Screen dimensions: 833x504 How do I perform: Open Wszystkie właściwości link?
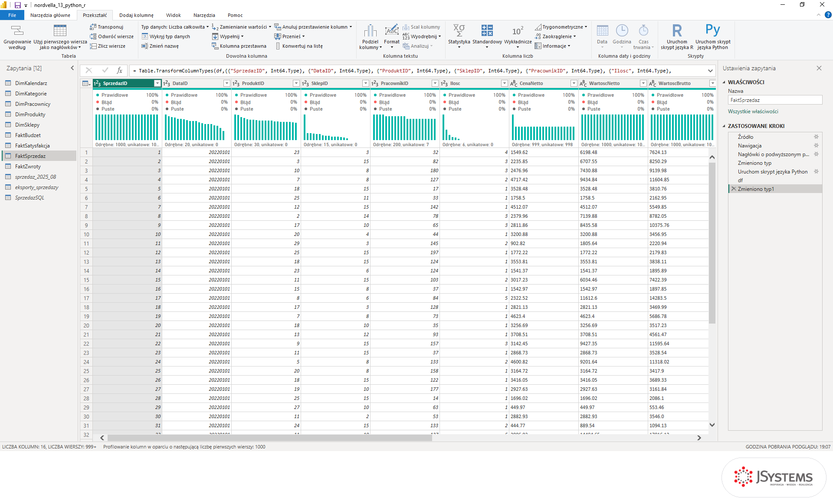tap(753, 111)
